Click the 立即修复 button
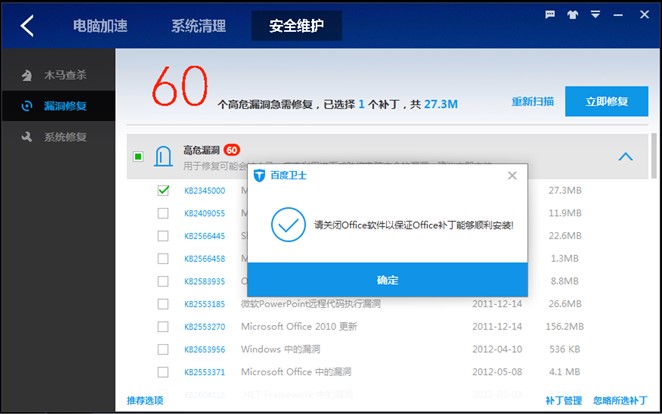The width and height of the screenshot is (662, 414). tap(606, 101)
